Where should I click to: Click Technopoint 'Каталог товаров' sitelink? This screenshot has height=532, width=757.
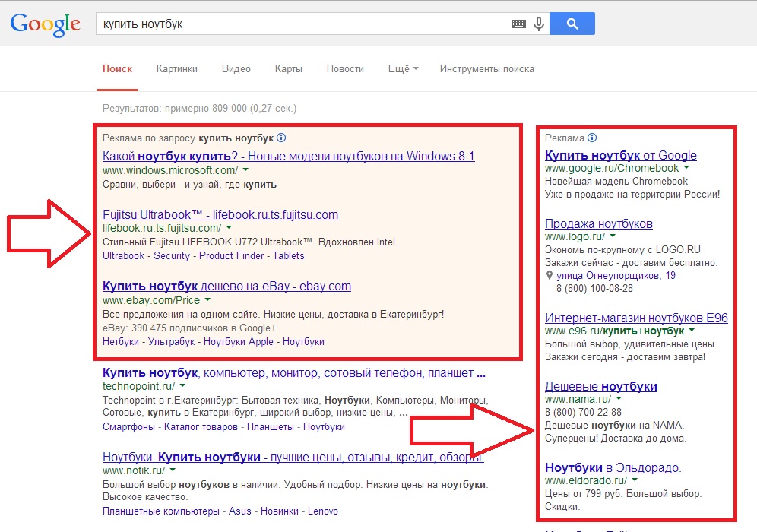(x=201, y=427)
